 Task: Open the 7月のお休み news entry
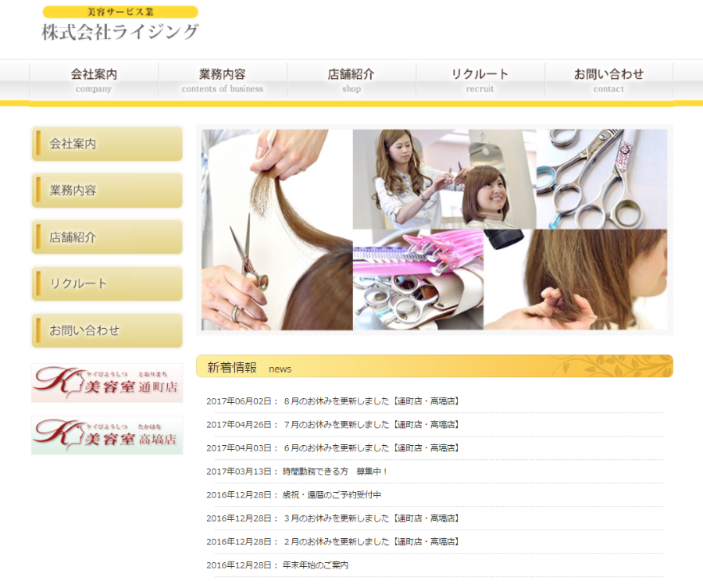coord(371,425)
